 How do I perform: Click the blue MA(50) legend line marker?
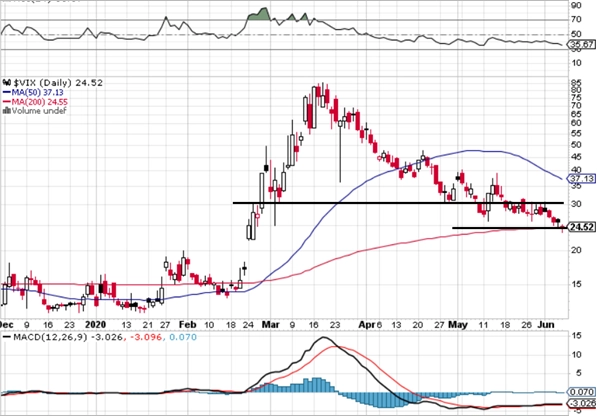click(6, 92)
